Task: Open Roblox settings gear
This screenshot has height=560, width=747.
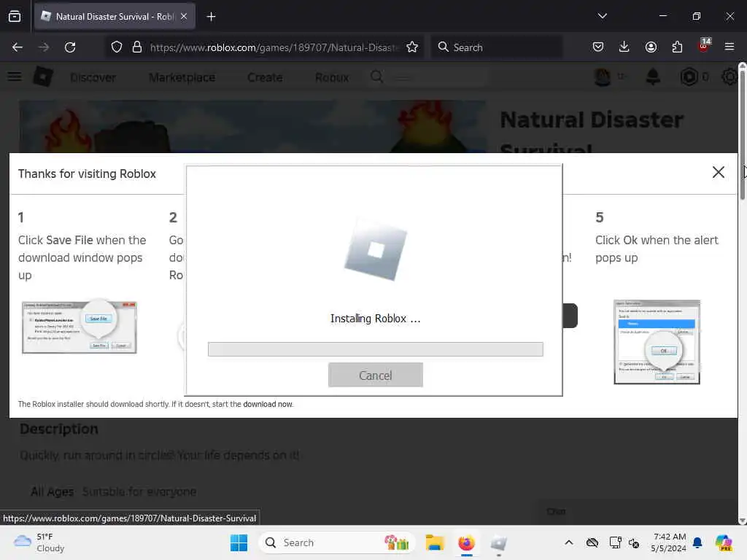Action: click(x=729, y=77)
